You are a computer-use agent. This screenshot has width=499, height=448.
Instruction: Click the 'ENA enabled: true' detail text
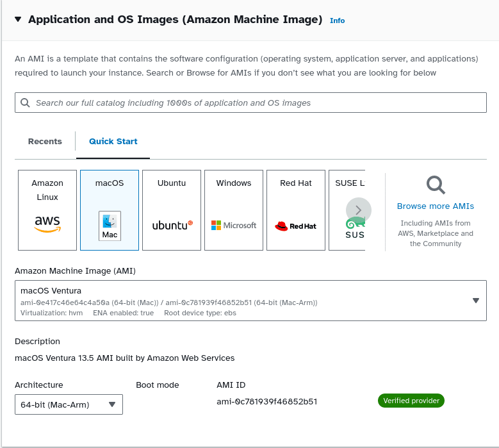(x=123, y=313)
